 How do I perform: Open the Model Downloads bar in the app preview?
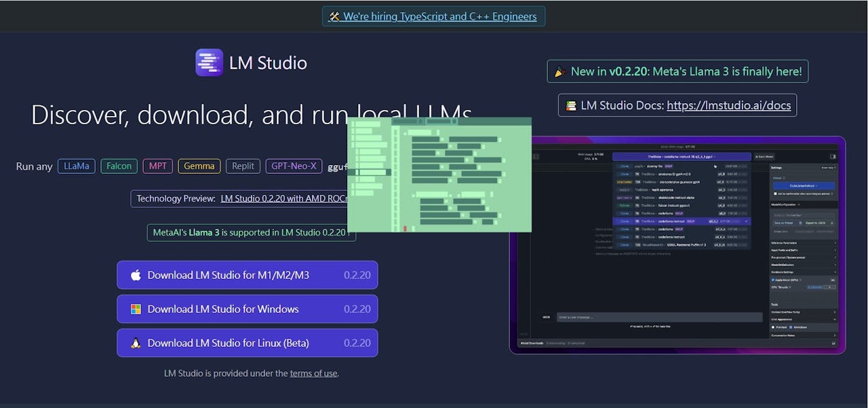(677, 344)
